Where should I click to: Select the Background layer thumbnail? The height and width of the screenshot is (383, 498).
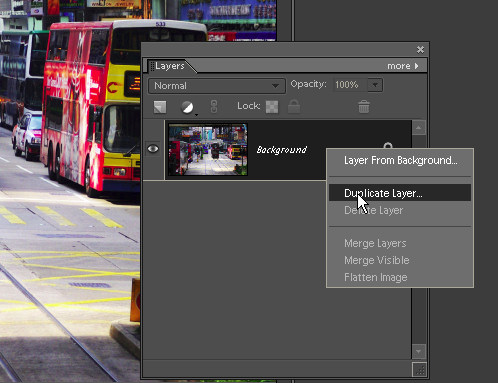(208, 149)
